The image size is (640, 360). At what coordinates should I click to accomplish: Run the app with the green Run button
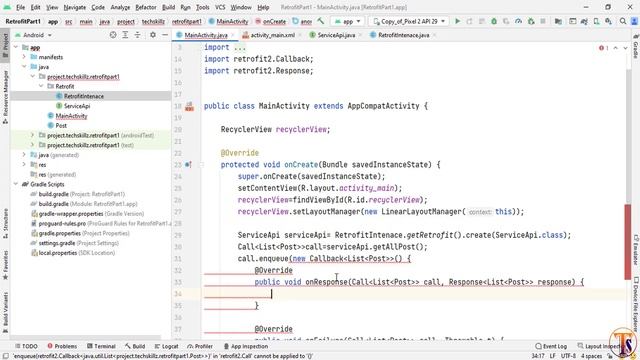pos(458,21)
